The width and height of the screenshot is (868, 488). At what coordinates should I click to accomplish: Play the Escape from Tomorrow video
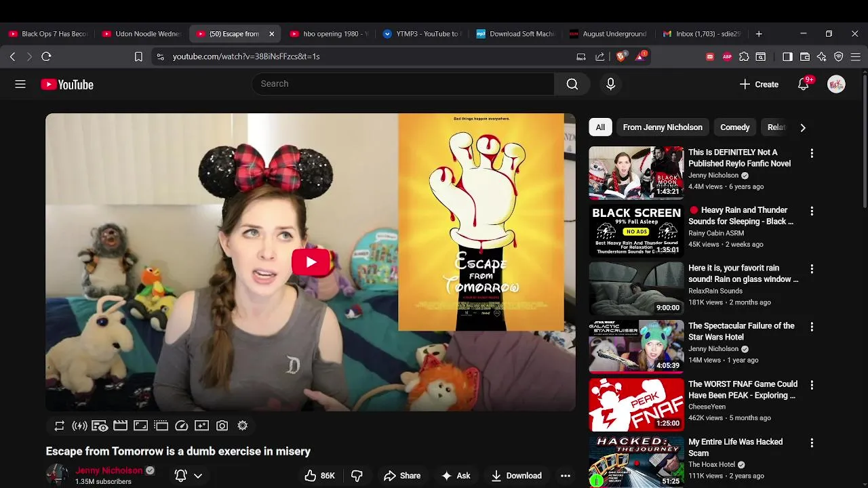click(x=311, y=262)
